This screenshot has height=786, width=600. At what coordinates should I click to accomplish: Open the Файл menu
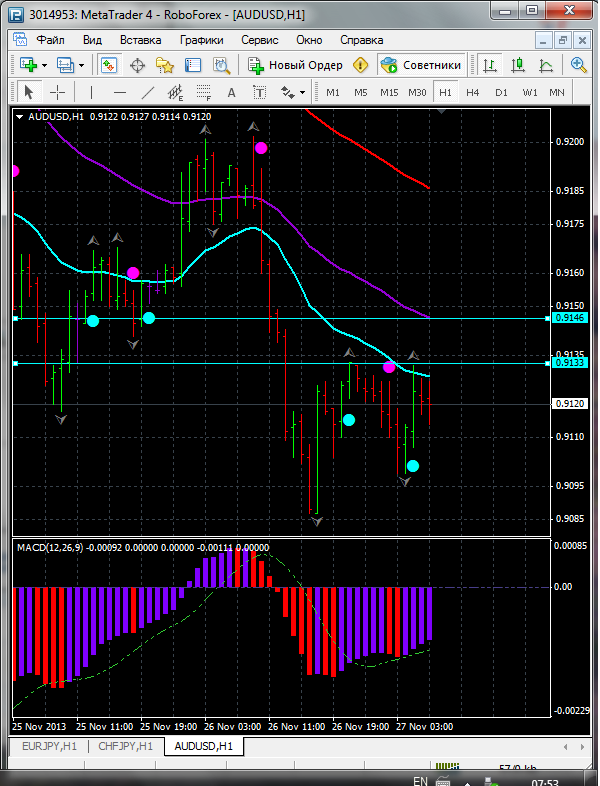(x=51, y=40)
